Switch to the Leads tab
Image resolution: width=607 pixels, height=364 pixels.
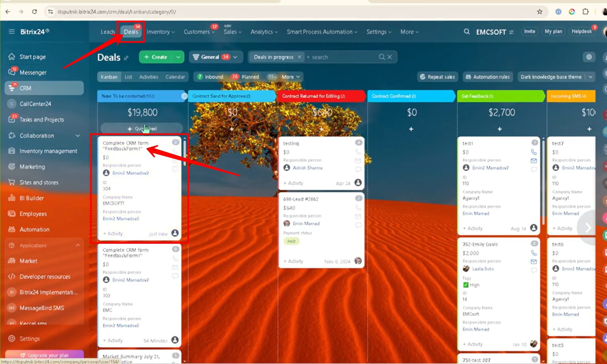(108, 32)
